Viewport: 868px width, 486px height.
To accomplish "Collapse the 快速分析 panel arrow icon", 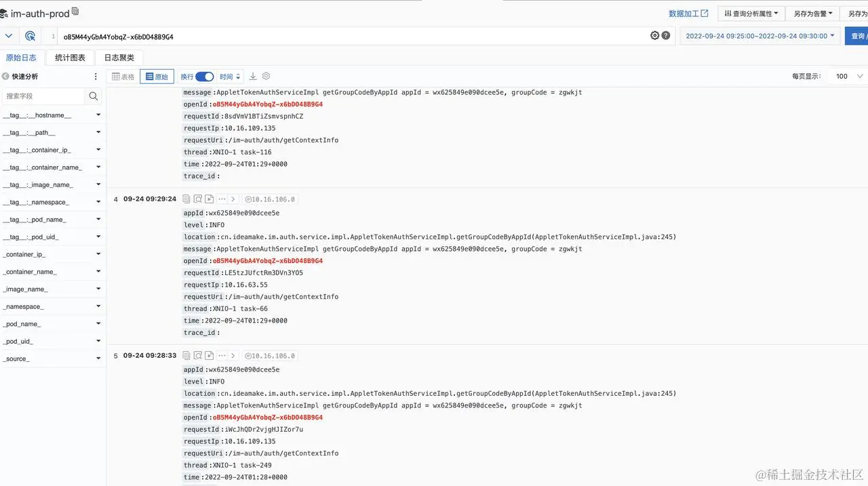I will click(5, 77).
